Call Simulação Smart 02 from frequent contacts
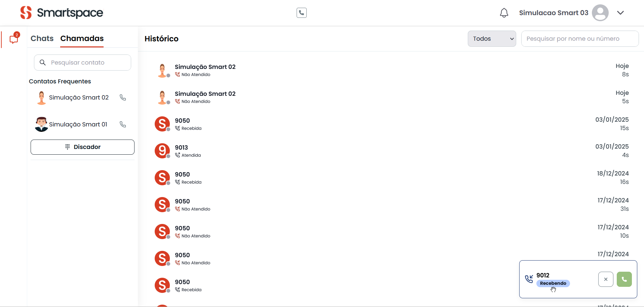644x307 pixels. [123, 98]
